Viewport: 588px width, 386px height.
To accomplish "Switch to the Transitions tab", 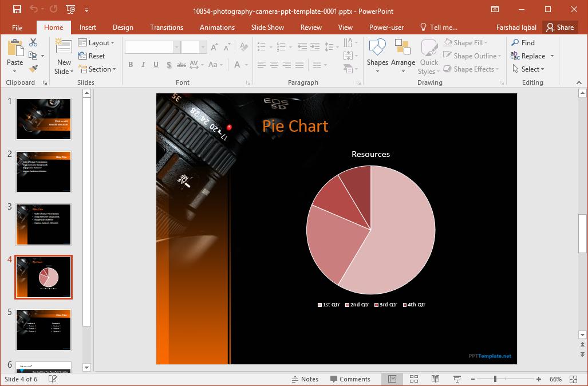I will 167,27.
